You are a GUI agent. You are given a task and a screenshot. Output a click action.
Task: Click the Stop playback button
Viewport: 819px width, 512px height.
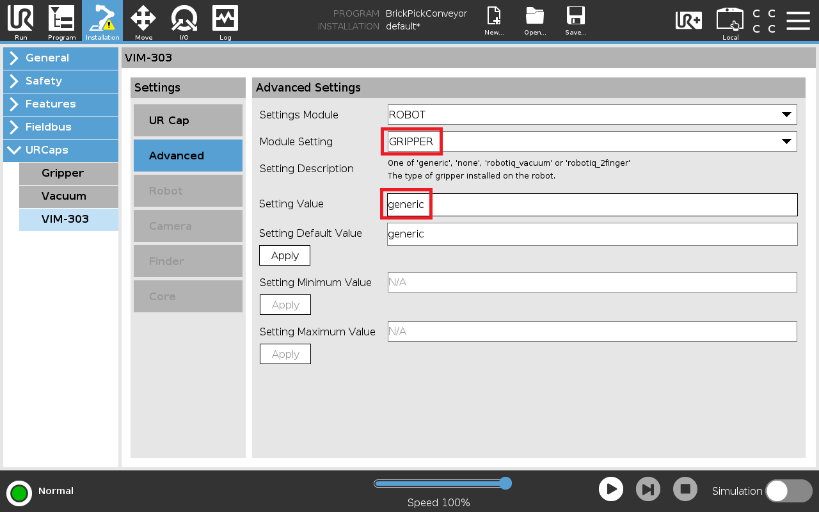click(685, 490)
